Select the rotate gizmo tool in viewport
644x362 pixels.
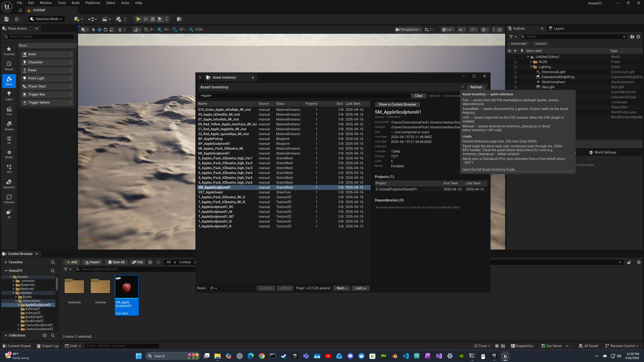(x=106, y=29)
